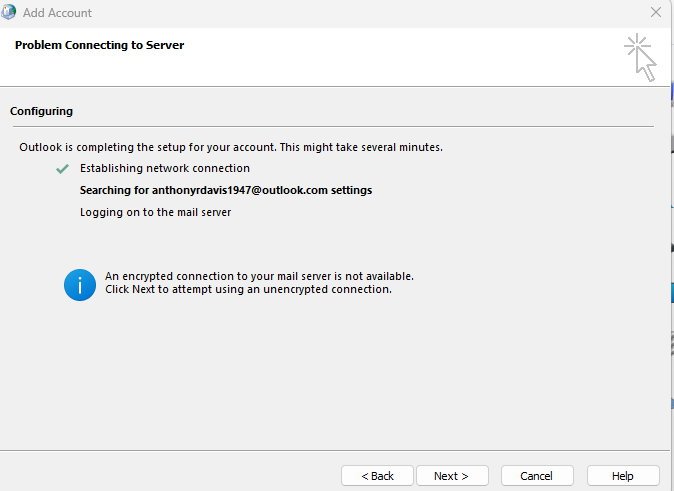Viewport: 674px width, 491px height.
Task: Click 'Outlook is completing the setup' sentence
Action: coord(231,147)
